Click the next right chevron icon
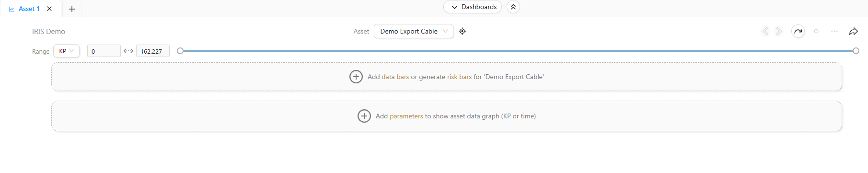The width and height of the screenshot is (868, 173). click(779, 31)
